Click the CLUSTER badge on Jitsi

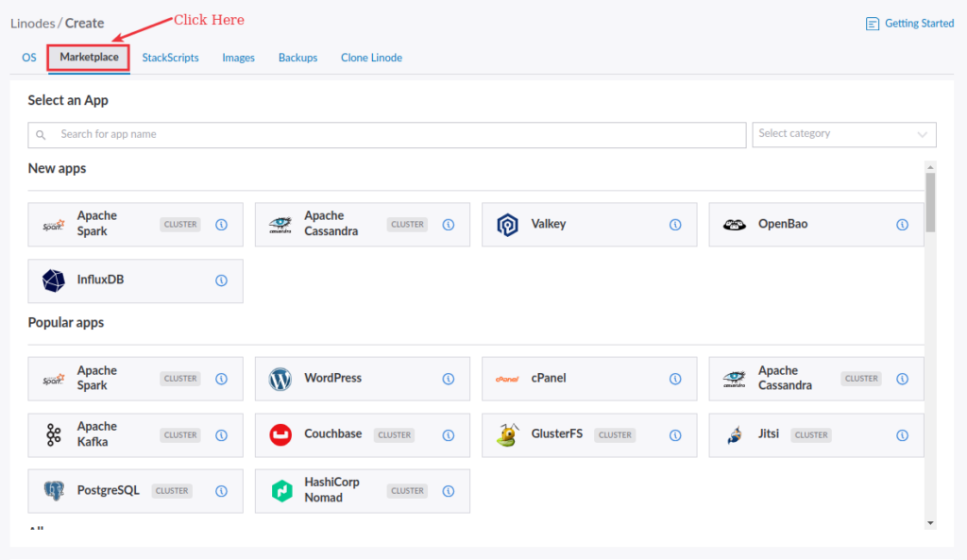[x=811, y=435]
